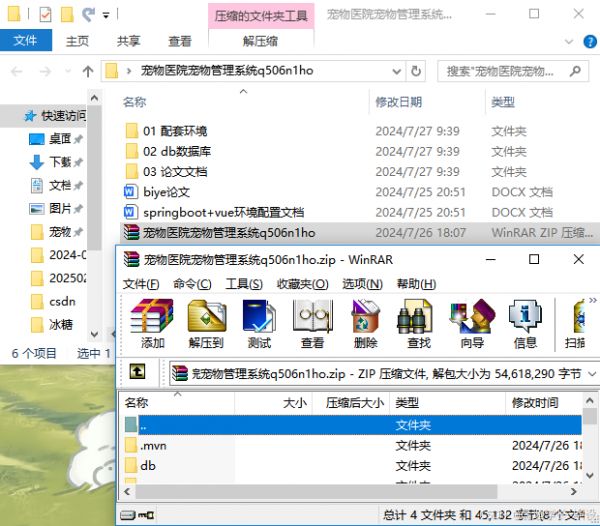Run the Test (测试) archive tool
The image size is (600, 526).
259,324
